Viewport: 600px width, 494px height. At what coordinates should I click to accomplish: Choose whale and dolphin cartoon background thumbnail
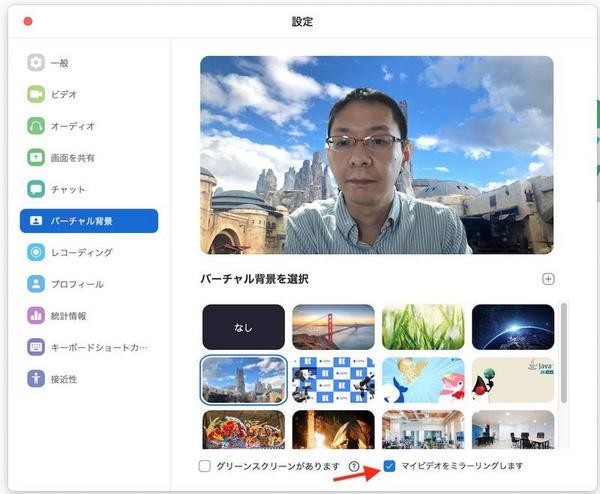pyautogui.click(x=423, y=380)
